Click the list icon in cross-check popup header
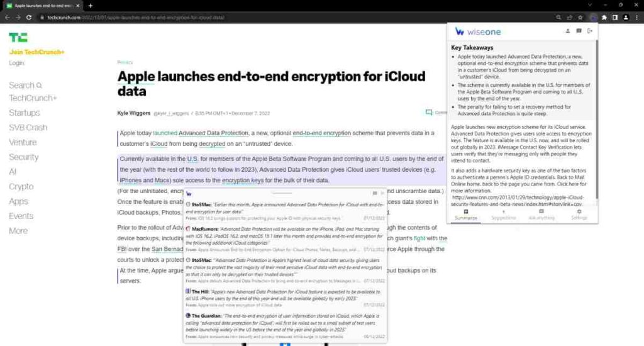 (375, 193)
